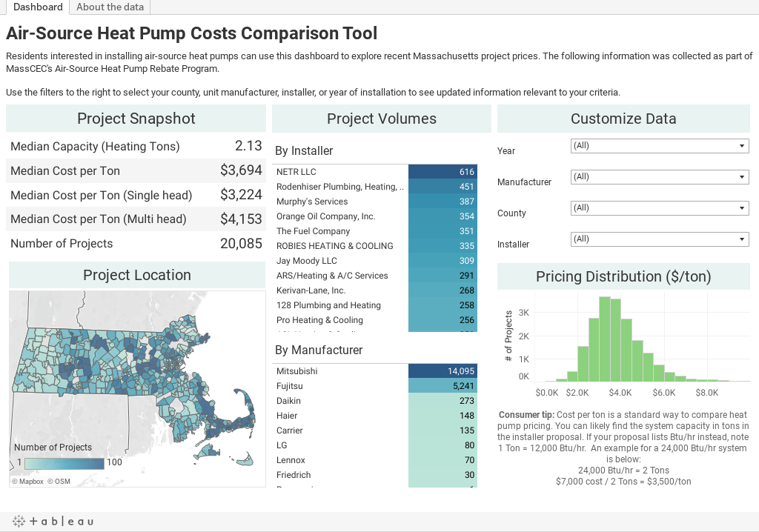Viewport: 759px width, 532px height.
Task: Select the Mitsubishi manufacturer row
Action: 374,371
